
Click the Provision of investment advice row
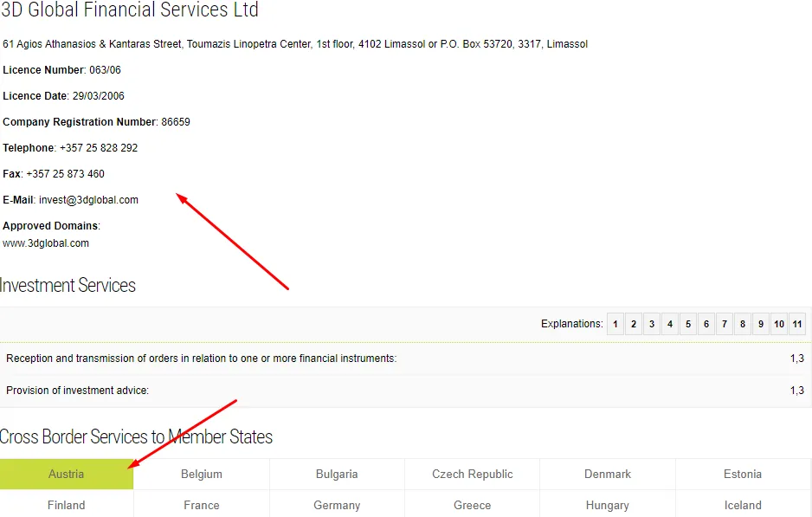tap(405, 391)
